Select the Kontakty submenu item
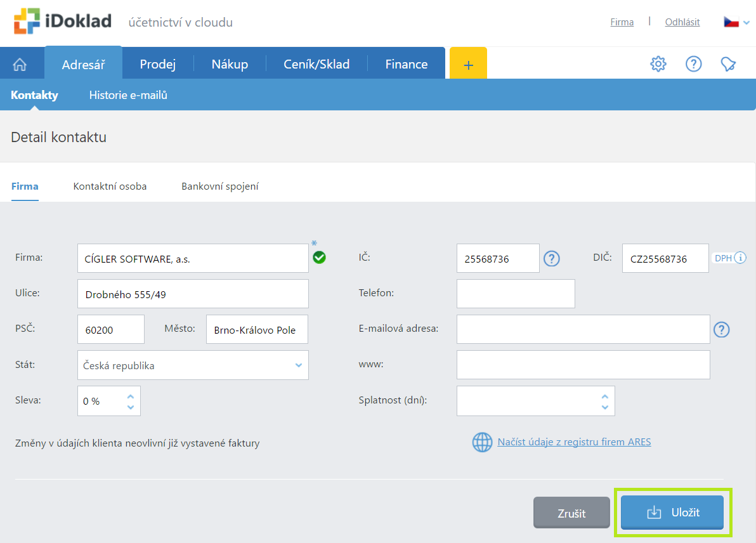The width and height of the screenshot is (756, 543). [x=34, y=95]
